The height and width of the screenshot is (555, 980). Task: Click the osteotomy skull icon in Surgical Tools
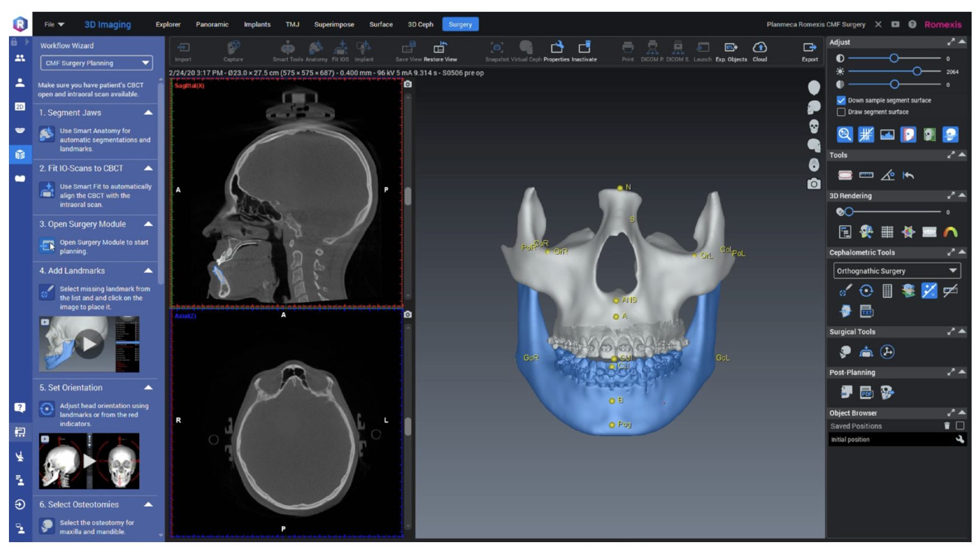coord(845,352)
